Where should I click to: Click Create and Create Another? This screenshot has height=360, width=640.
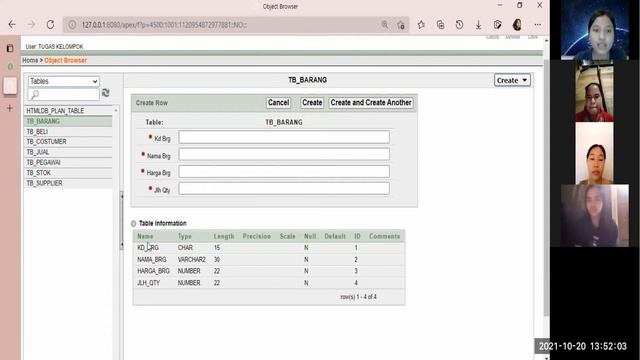(371, 103)
